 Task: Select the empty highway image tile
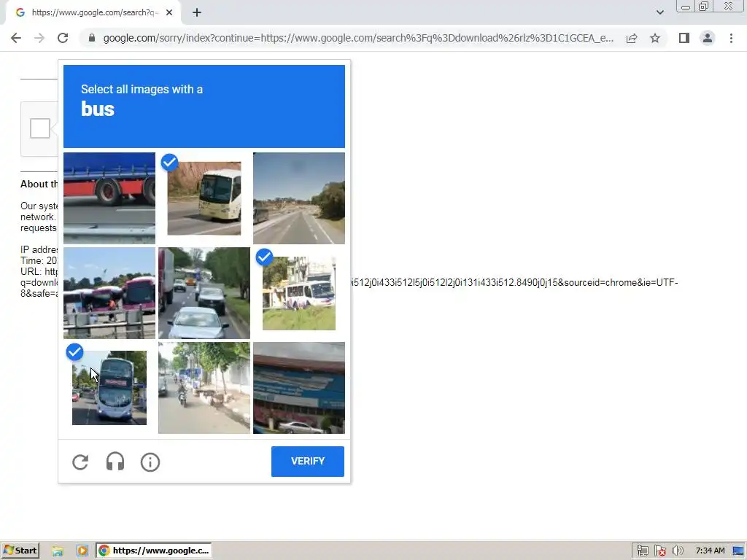298,198
